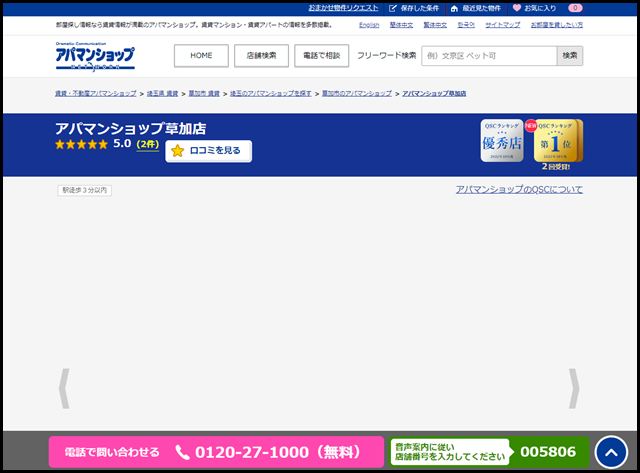Open 電話で相談 in the navigation
Image resolution: width=640 pixels, height=473 pixels.
coord(322,56)
